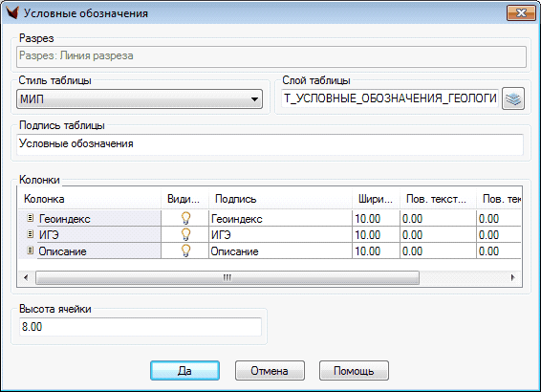This screenshot has width=541, height=392.
Task: Click the right scroll arrow in Колонки
Action: click(512, 277)
